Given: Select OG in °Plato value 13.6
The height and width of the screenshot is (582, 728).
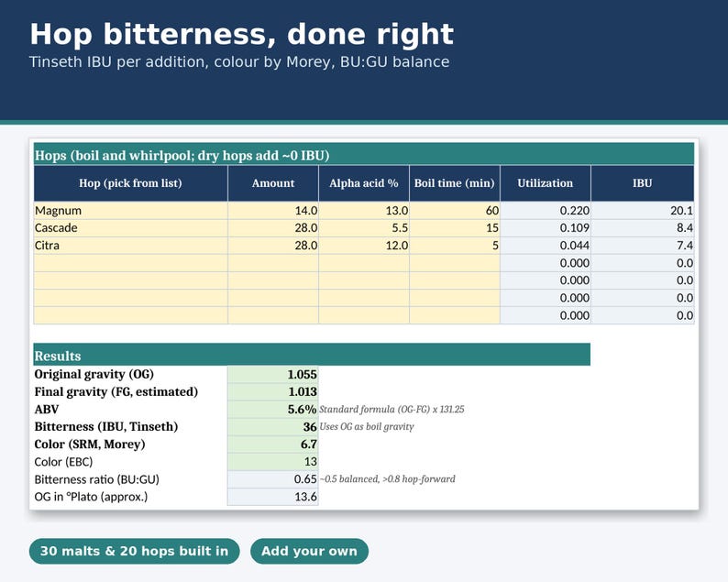Looking at the screenshot, I should pos(273,497).
